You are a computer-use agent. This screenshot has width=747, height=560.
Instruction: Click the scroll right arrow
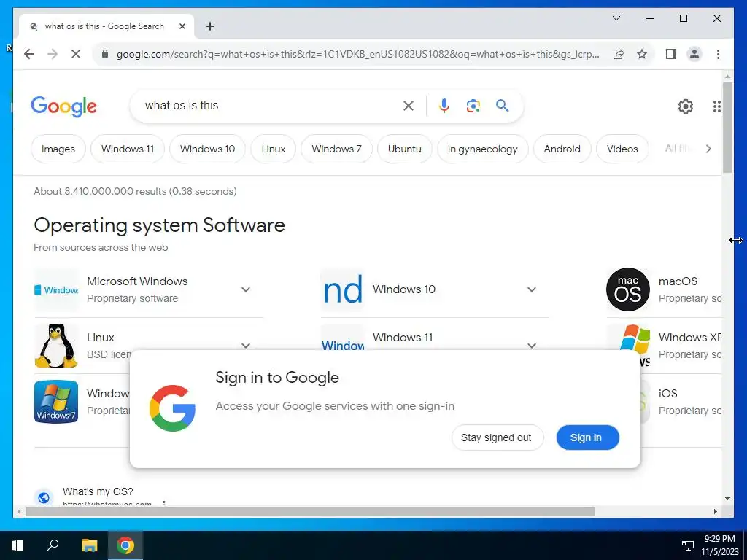pos(715,511)
